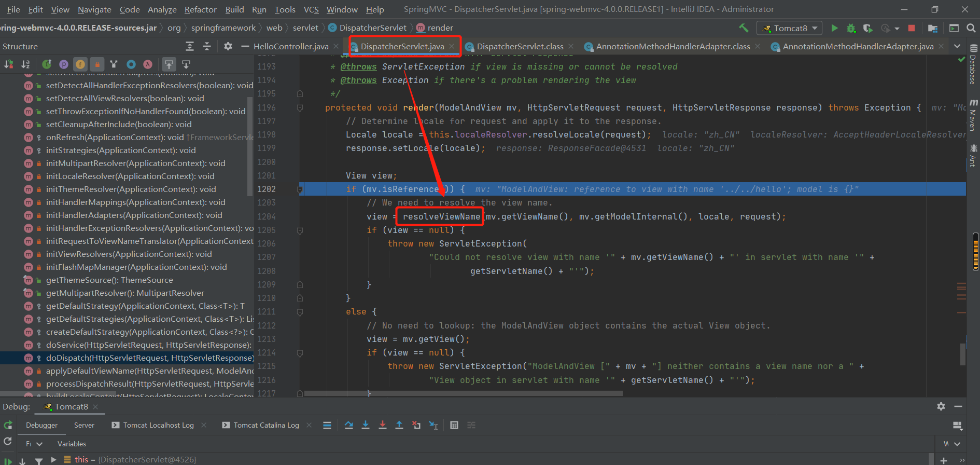Viewport: 980px width, 465px height.
Task: Close the AnnotationMethodHandlerAdapter.class tab
Action: tap(758, 46)
